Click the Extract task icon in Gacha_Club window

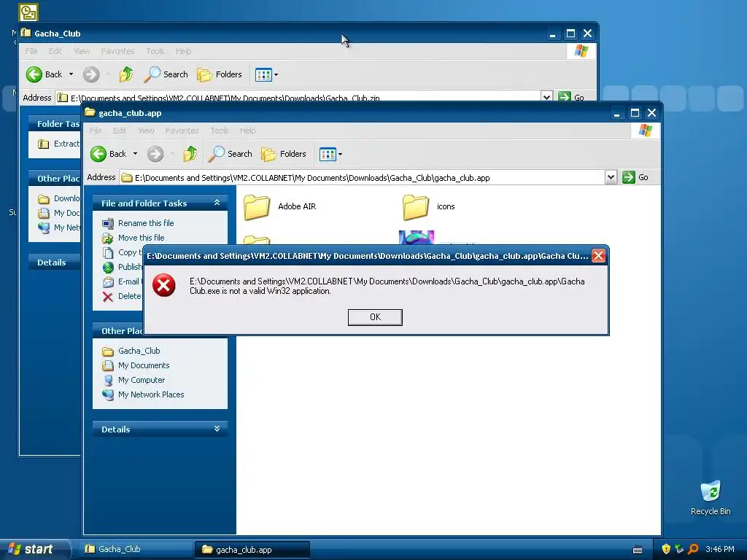[43, 144]
